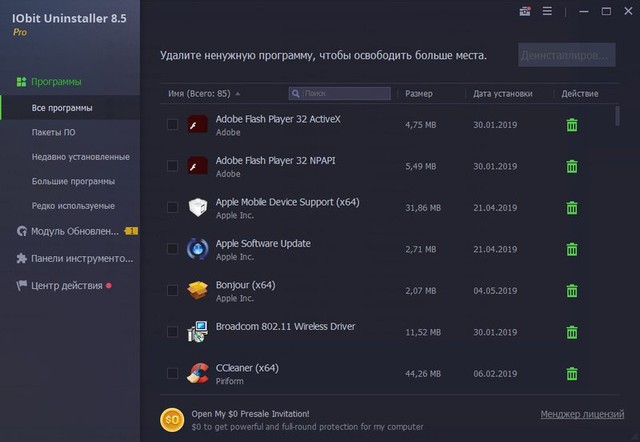Click the Apple Mobile Device Support app icon
The width and height of the screenshot is (640, 442).
[197, 207]
